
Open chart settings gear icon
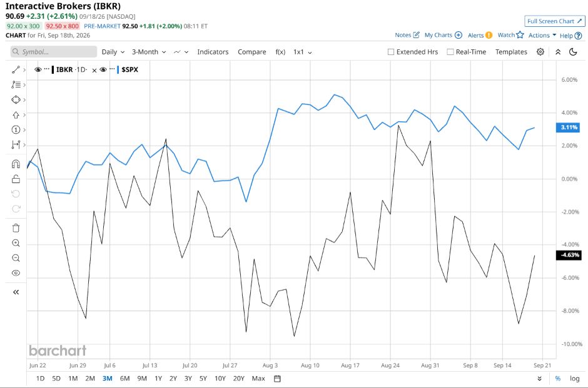(540, 52)
